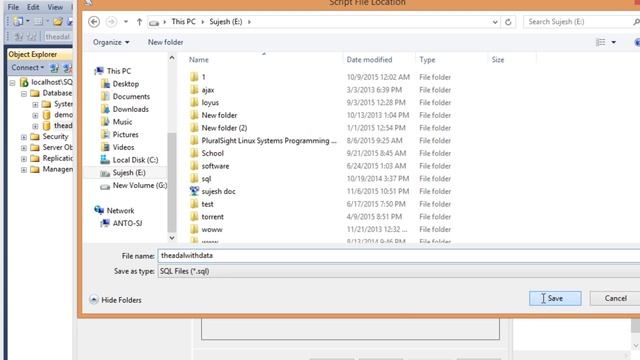This screenshot has width=640, height=360.
Task: Expand the Management node
Action: click(x=24, y=169)
